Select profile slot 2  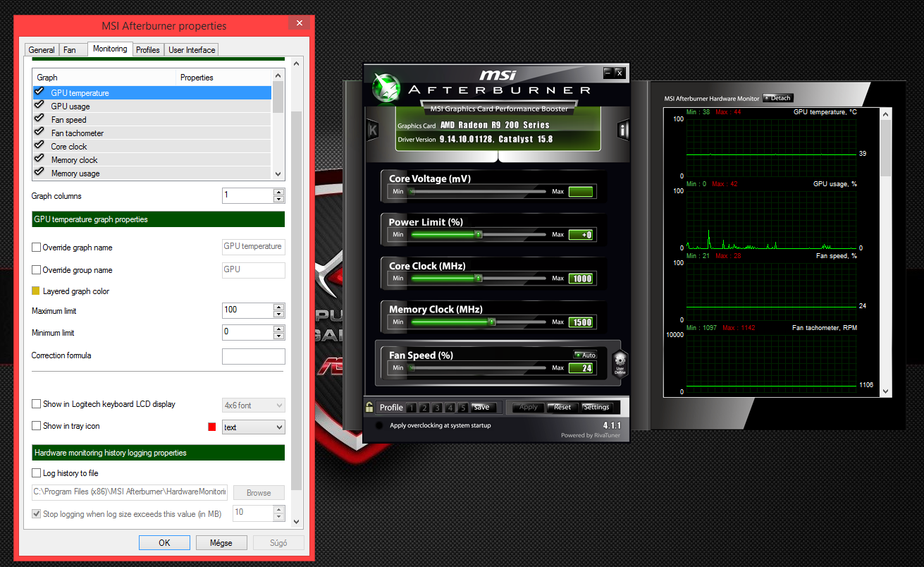point(424,408)
